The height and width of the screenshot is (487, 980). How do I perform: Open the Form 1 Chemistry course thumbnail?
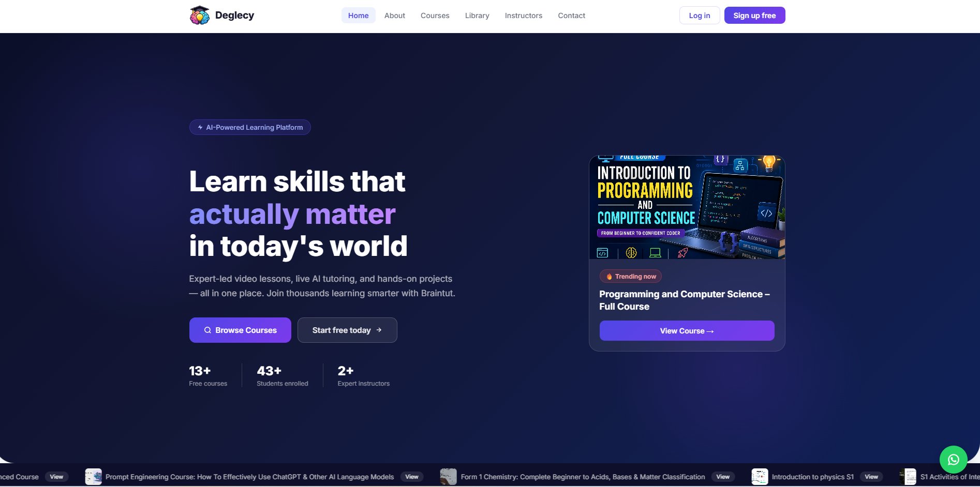pyautogui.click(x=449, y=477)
